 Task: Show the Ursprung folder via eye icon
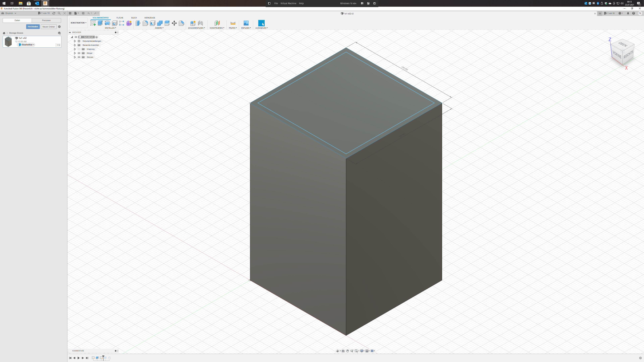tap(79, 49)
